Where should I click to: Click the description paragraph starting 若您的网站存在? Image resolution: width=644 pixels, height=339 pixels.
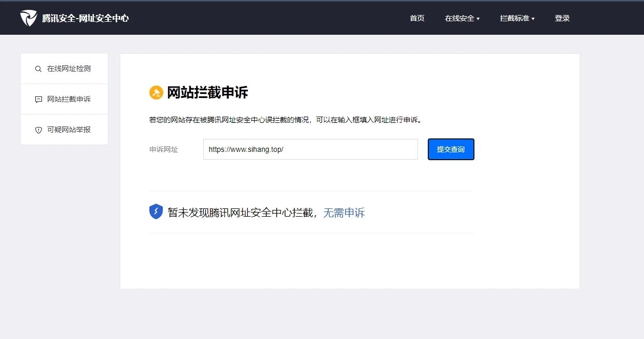click(x=285, y=120)
